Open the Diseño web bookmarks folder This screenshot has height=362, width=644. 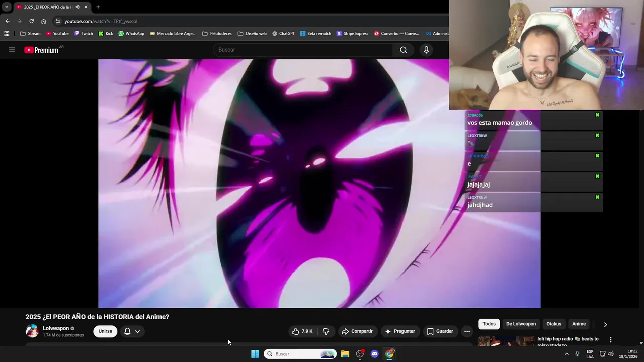click(x=252, y=34)
